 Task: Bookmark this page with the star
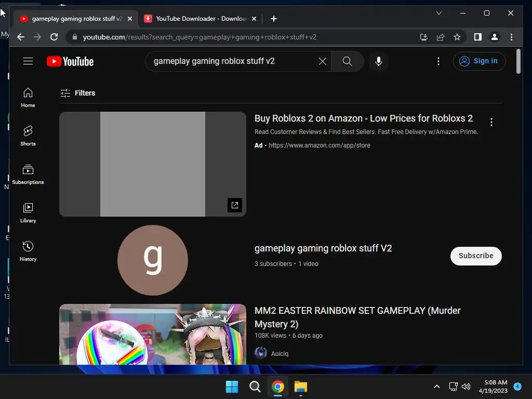point(457,37)
